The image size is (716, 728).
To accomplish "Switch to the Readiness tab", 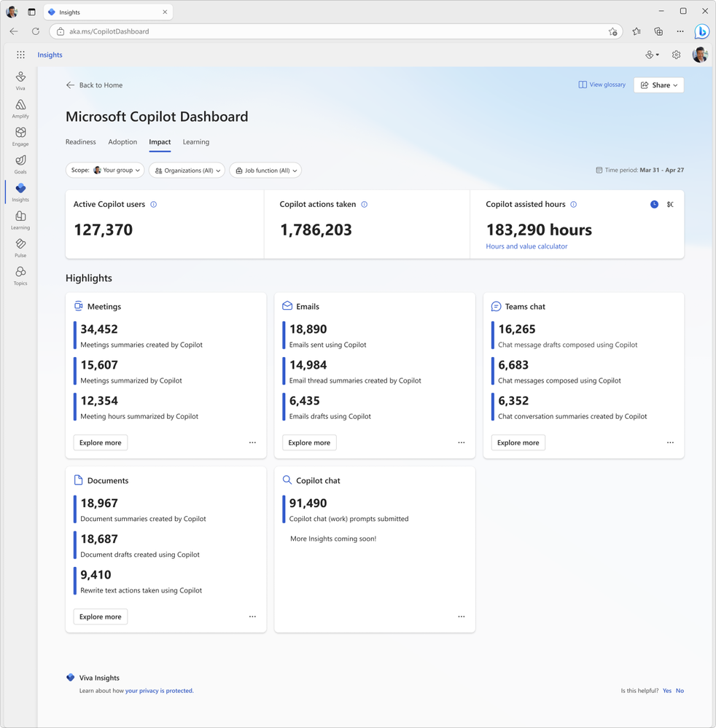I will coord(80,142).
